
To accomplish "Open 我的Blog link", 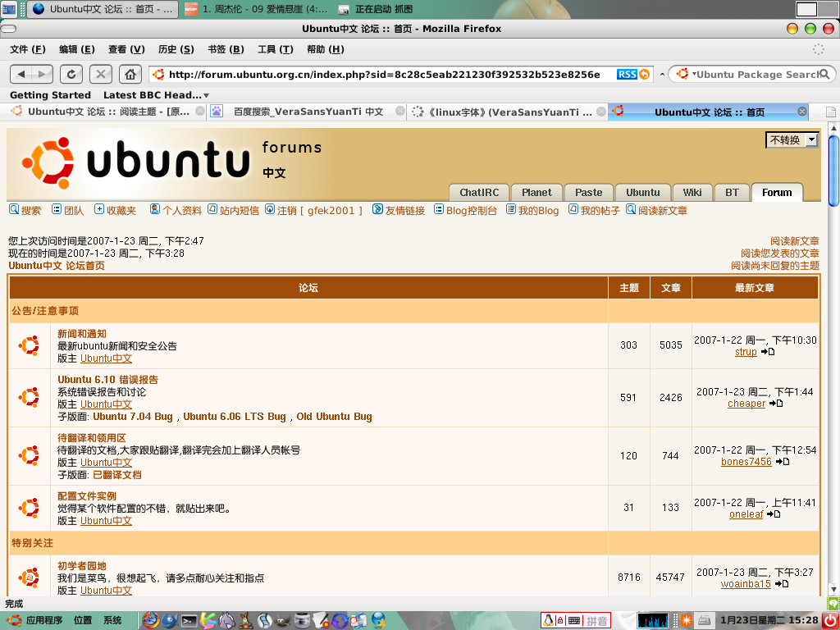I will tap(538, 211).
